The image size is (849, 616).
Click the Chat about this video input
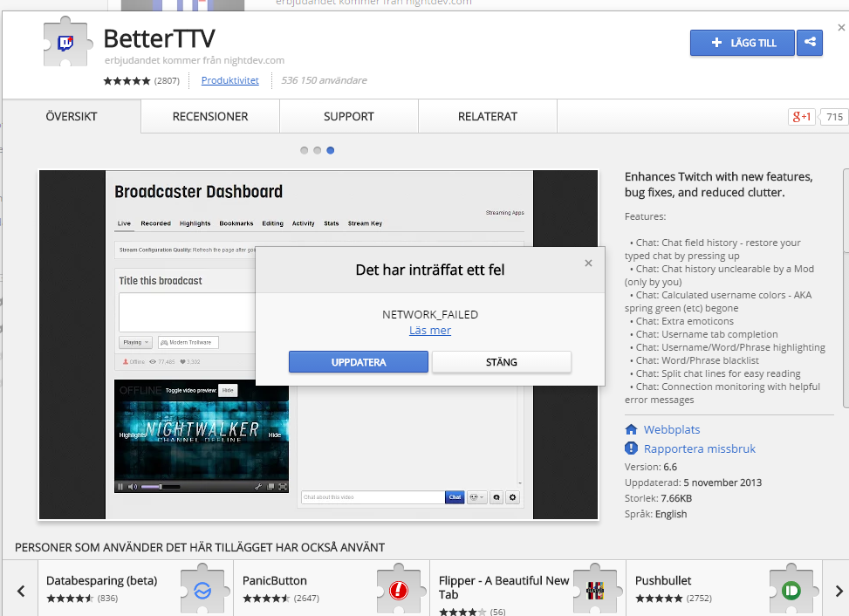coord(373,497)
